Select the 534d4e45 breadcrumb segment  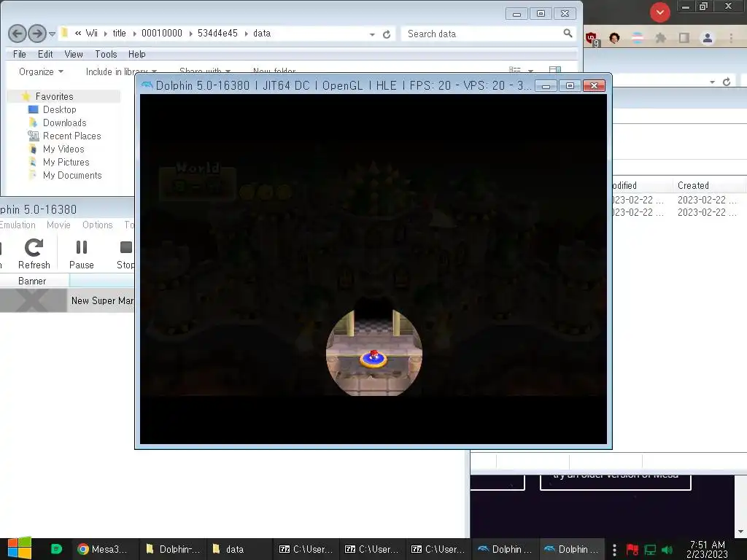pyautogui.click(x=217, y=34)
